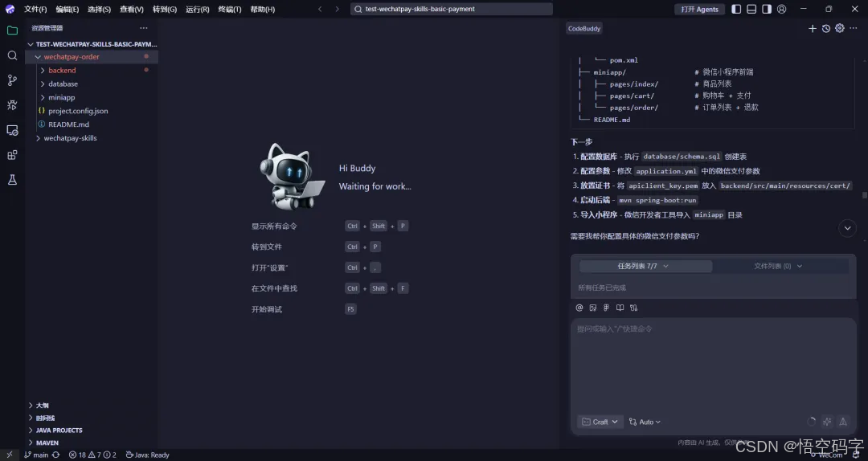Synchronize changes in the status bar
This screenshot has width=868, height=461.
pyautogui.click(x=56, y=455)
